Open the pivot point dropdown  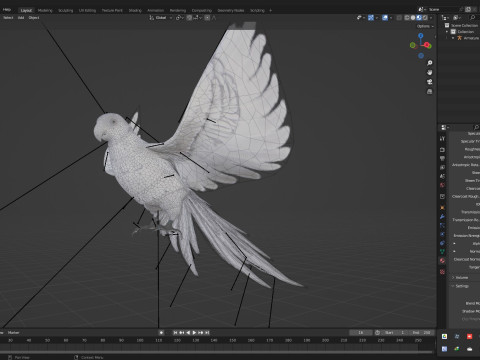180,18
